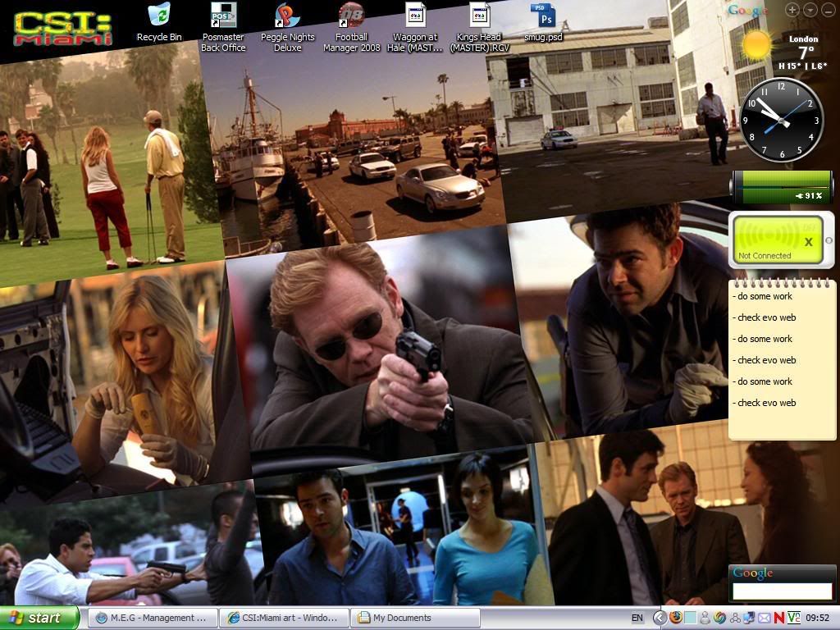
Task: Click the Messenger person tray icon
Action: 705,619
